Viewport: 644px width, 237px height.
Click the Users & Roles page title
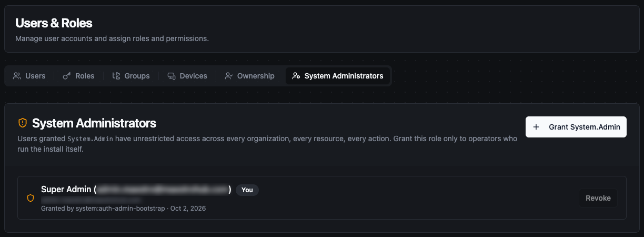coord(54,23)
